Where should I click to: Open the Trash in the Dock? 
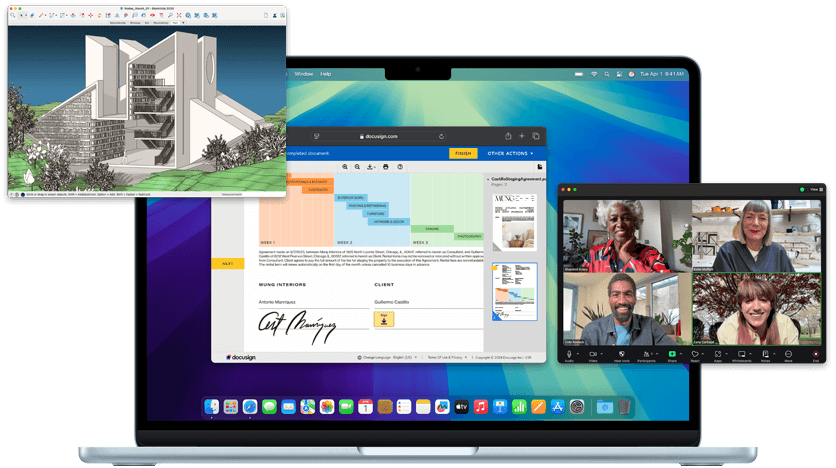click(x=624, y=407)
